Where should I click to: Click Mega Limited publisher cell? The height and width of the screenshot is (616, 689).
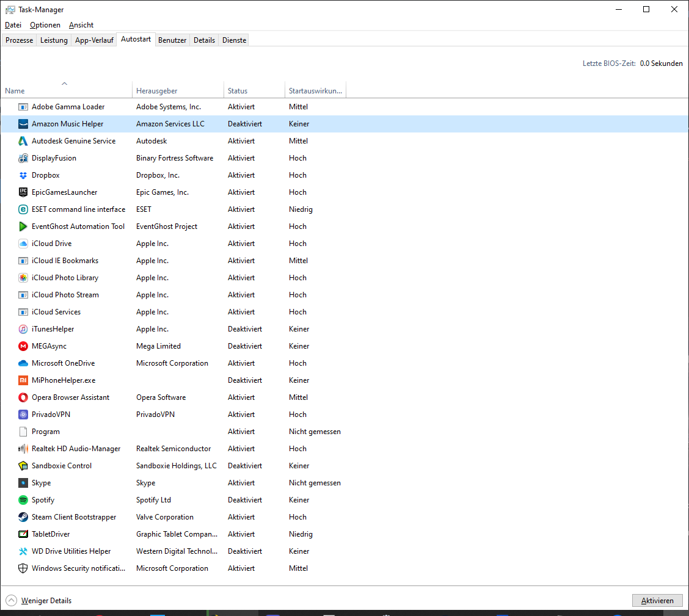pyautogui.click(x=158, y=346)
